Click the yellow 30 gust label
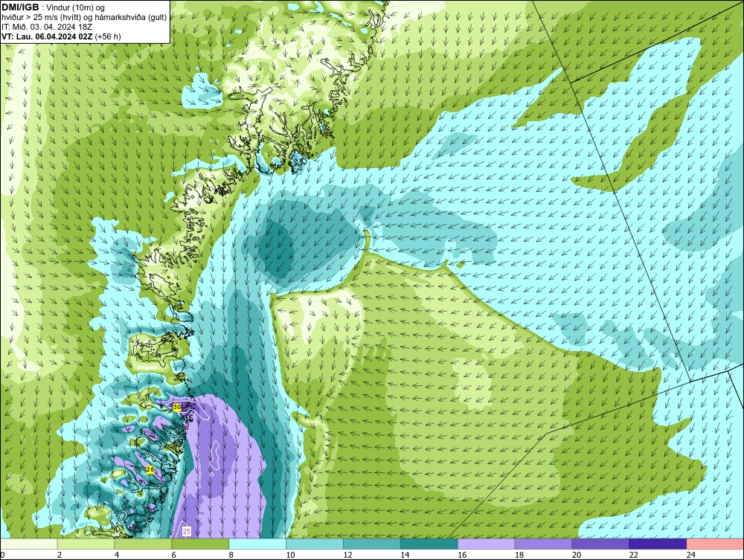This screenshot has height=560, width=744. tap(177, 407)
